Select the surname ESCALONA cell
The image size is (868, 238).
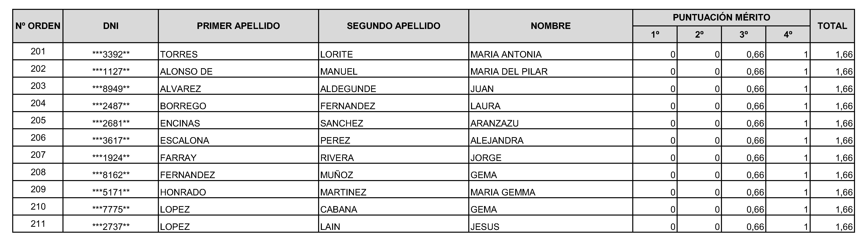point(185,140)
